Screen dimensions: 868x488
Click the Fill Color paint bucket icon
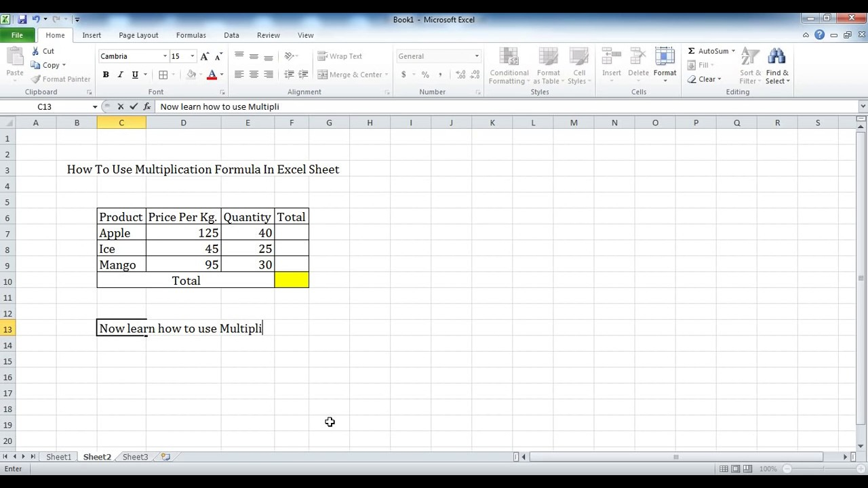coord(191,75)
